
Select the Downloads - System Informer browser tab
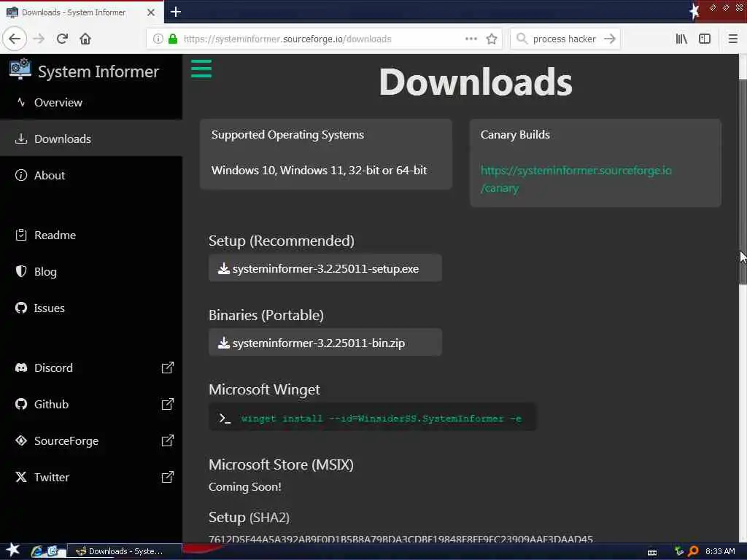click(x=82, y=12)
